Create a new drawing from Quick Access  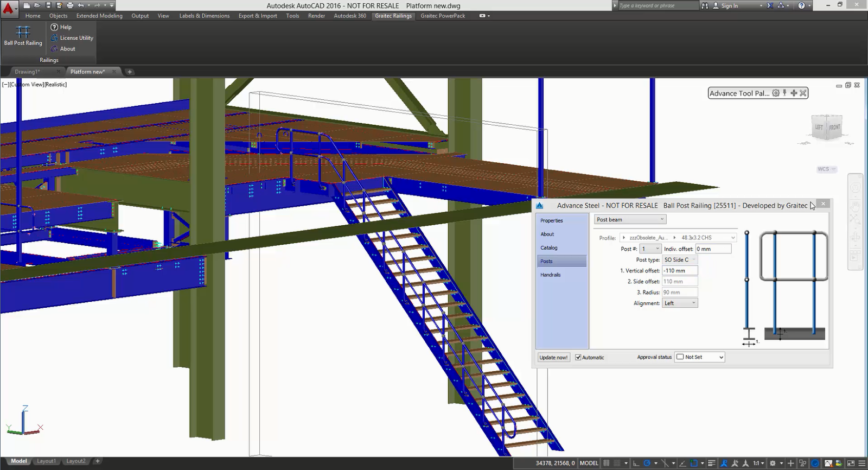click(x=27, y=5)
